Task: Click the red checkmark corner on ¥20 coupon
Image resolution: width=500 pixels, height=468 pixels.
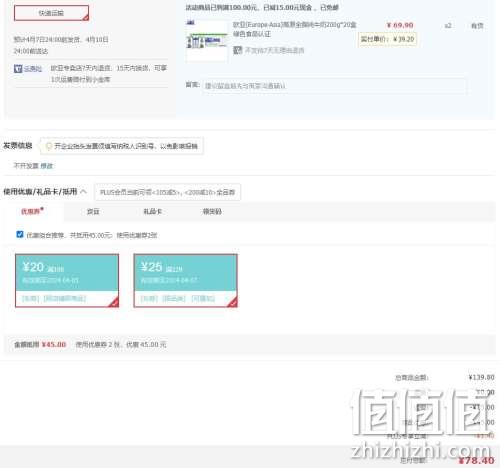Action: click(x=114, y=302)
